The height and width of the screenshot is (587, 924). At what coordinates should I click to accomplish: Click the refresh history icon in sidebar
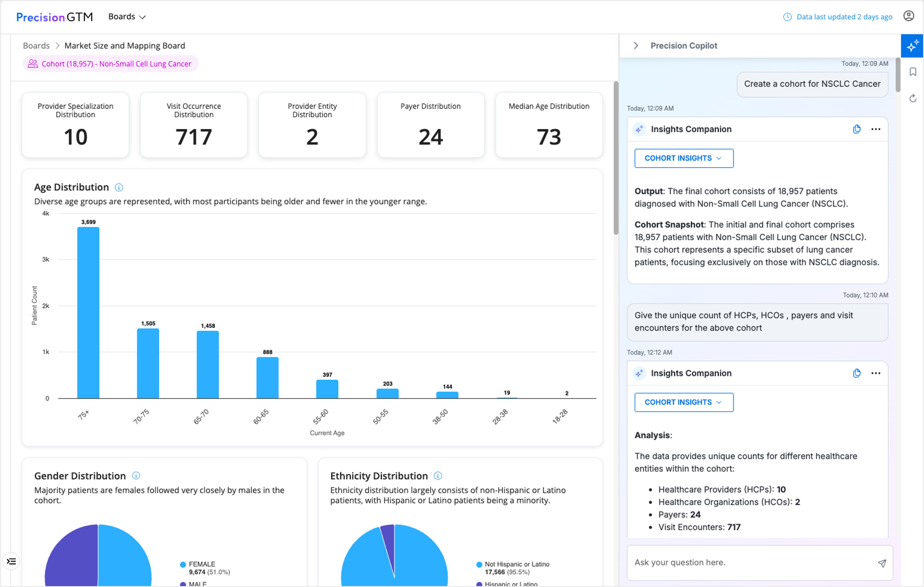coord(912,99)
